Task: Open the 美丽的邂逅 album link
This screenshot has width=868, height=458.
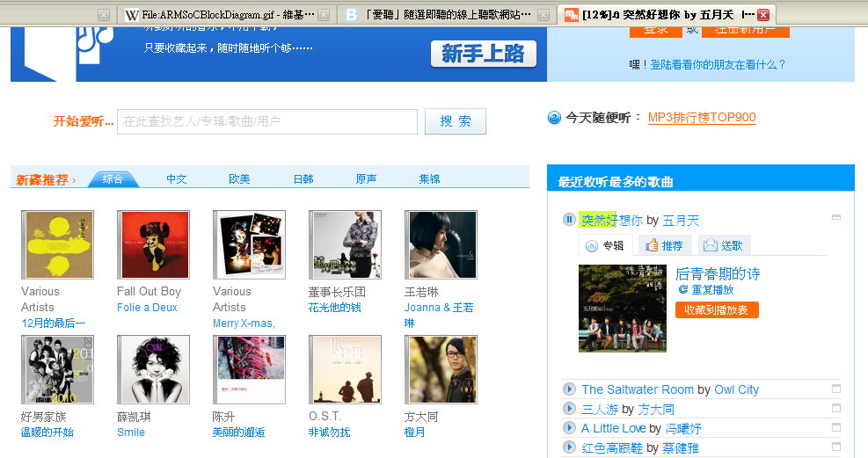Action: pyautogui.click(x=238, y=432)
